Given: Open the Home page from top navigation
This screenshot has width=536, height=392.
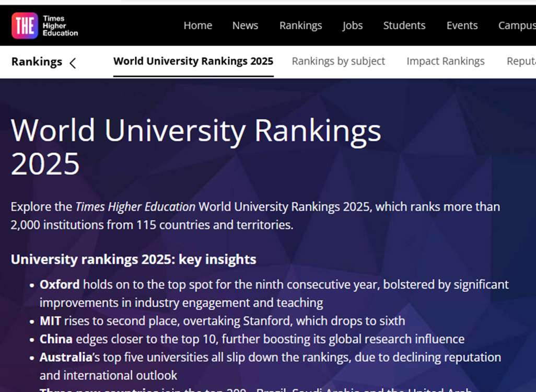Looking at the screenshot, I should (197, 26).
